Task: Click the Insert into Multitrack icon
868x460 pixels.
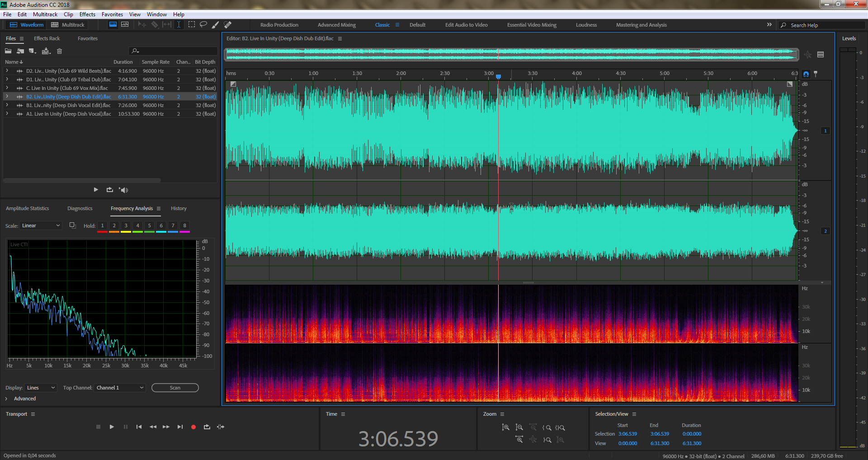Action: point(46,51)
